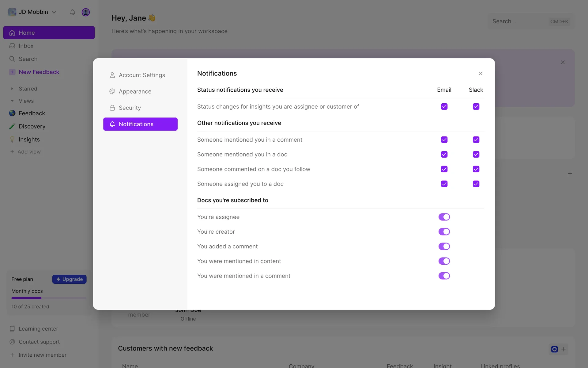Open the Security settings tab
588x368 pixels.
click(130, 108)
